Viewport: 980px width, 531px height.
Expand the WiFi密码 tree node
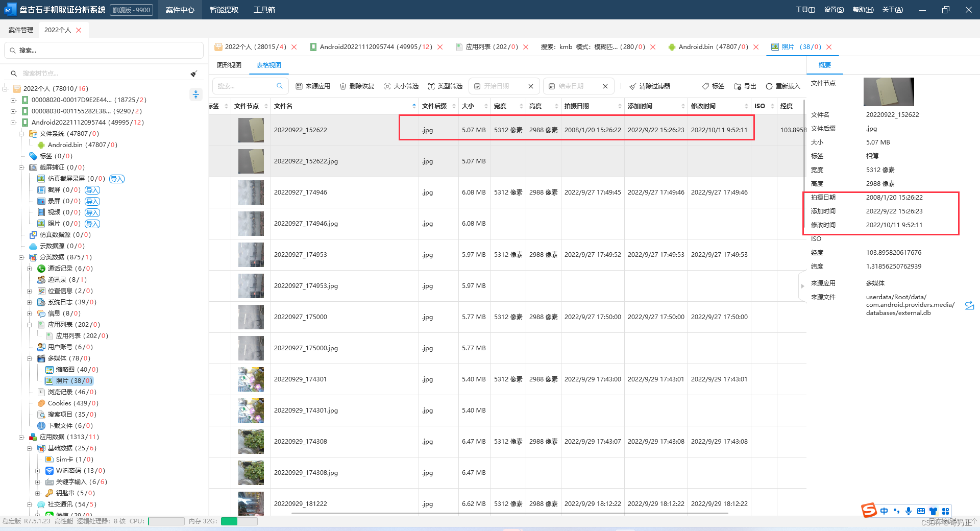38,471
